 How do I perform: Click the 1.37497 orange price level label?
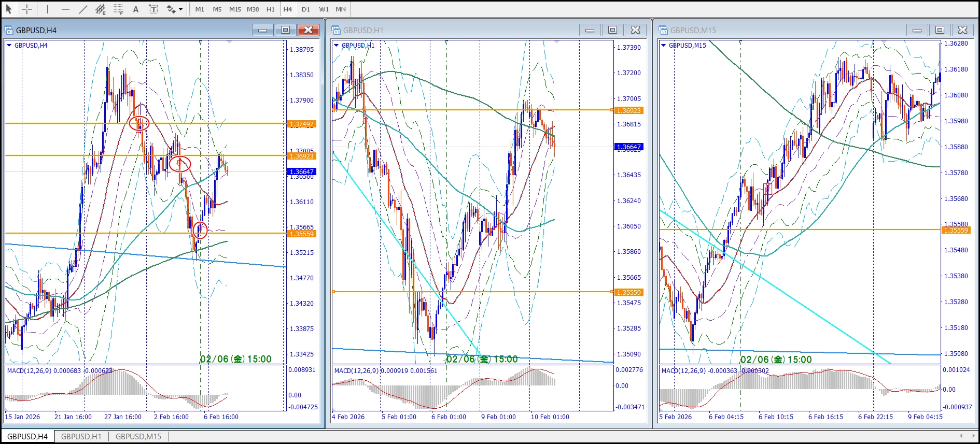pyautogui.click(x=301, y=124)
